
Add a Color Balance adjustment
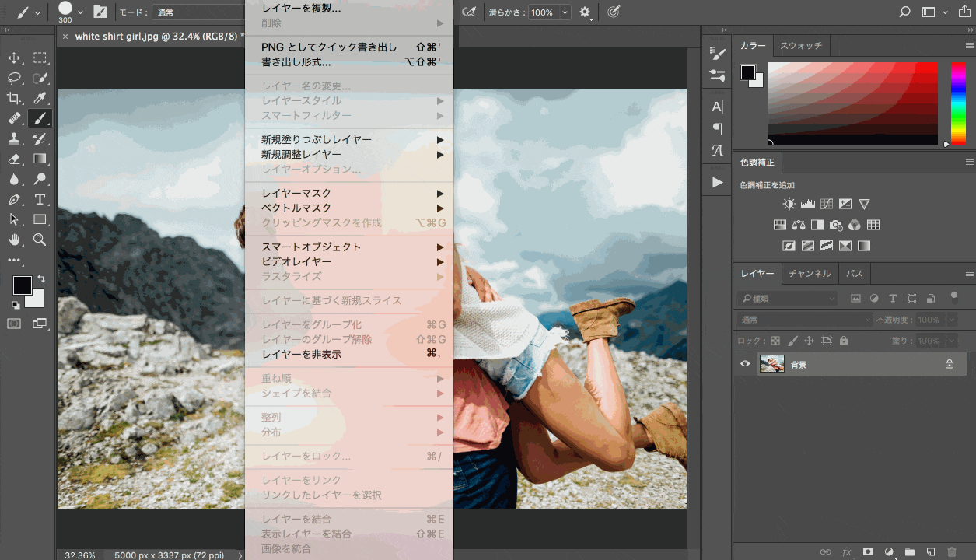(x=799, y=225)
